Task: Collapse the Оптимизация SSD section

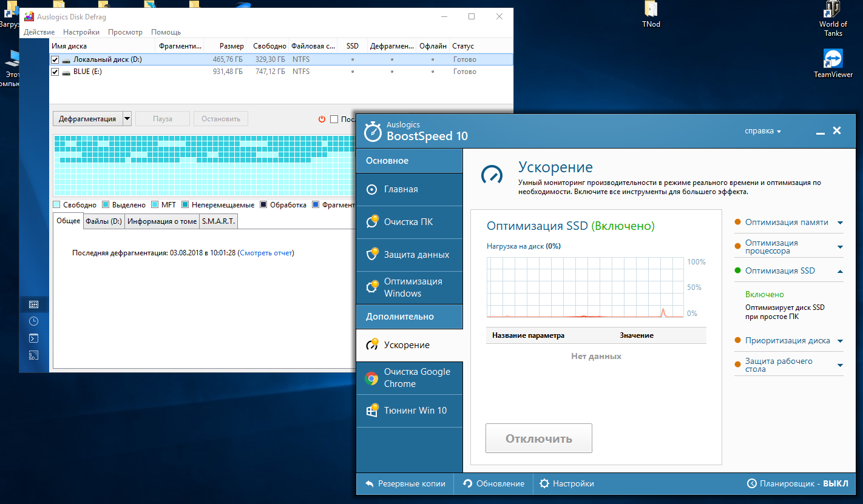Action: [x=840, y=271]
